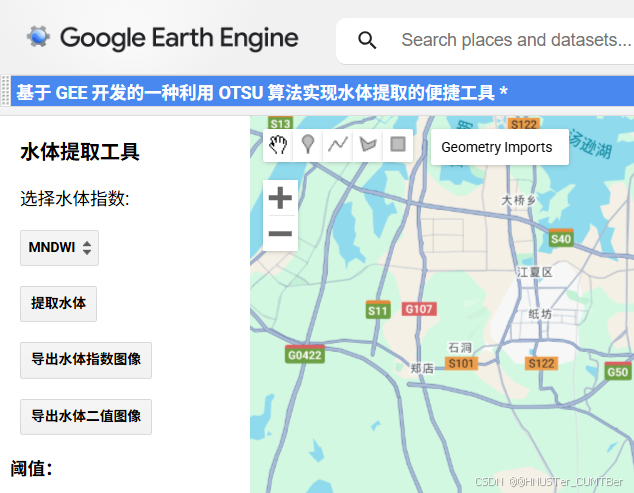Click the 导出水体指数图像 button
Screen dimensions: 634x493
(x=86, y=360)
